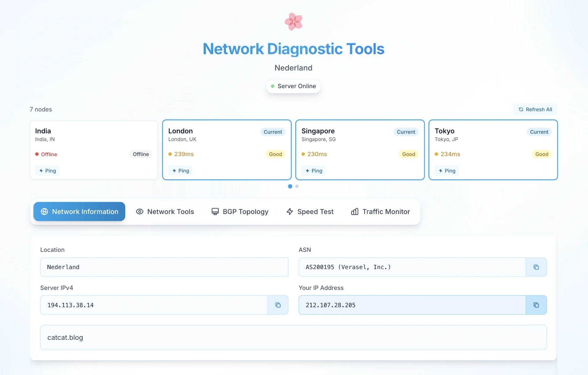
Task: Ping the India node
Action: click(x=47, y=171)
